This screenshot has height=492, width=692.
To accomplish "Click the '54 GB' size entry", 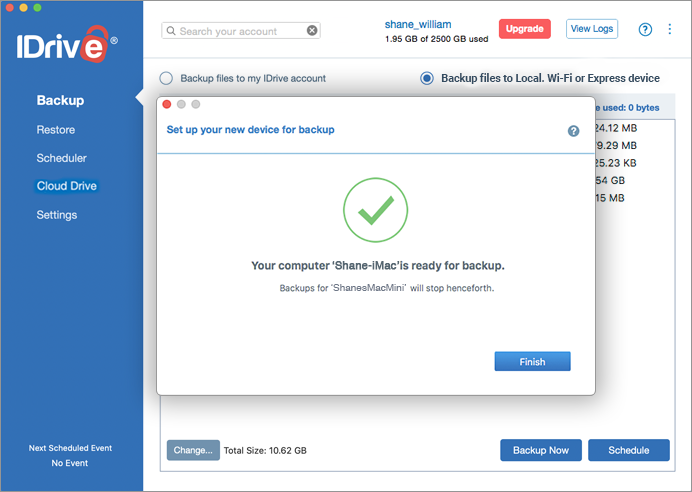I will [x=610, y=180].
